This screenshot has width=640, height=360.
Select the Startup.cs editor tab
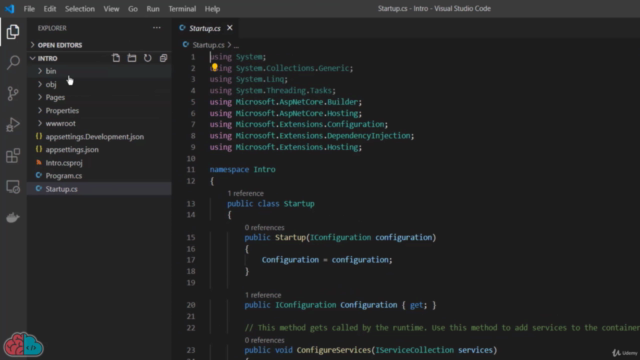click(204, 28)
